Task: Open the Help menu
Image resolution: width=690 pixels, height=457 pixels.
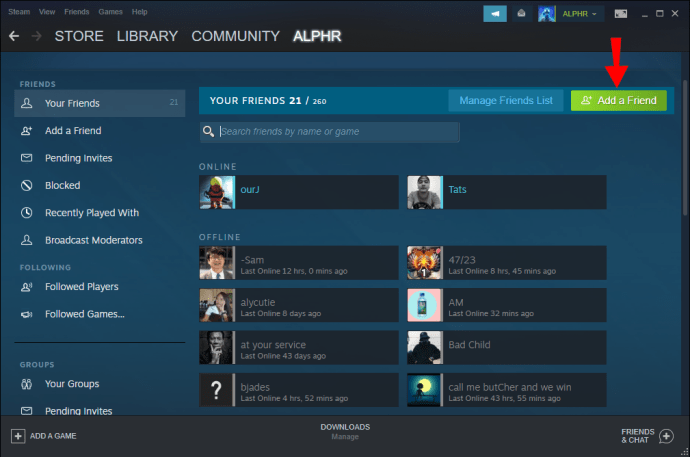Action: tap(139, 12)
